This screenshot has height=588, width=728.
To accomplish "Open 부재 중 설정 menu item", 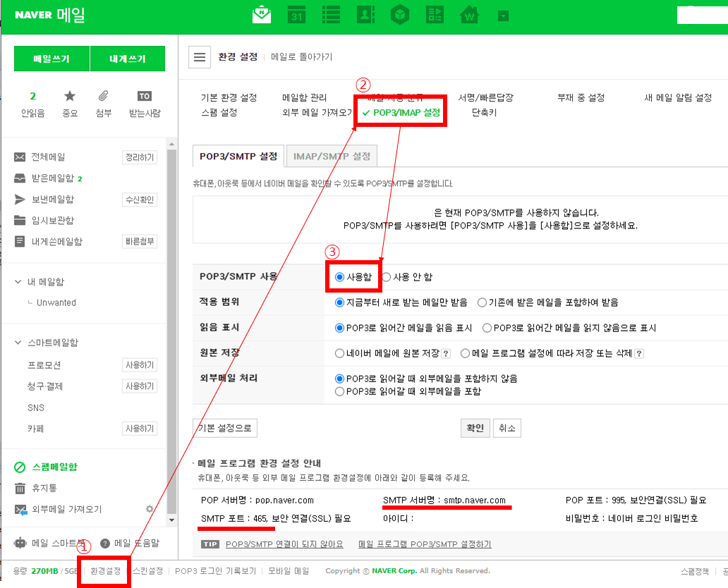I will 581,97.
